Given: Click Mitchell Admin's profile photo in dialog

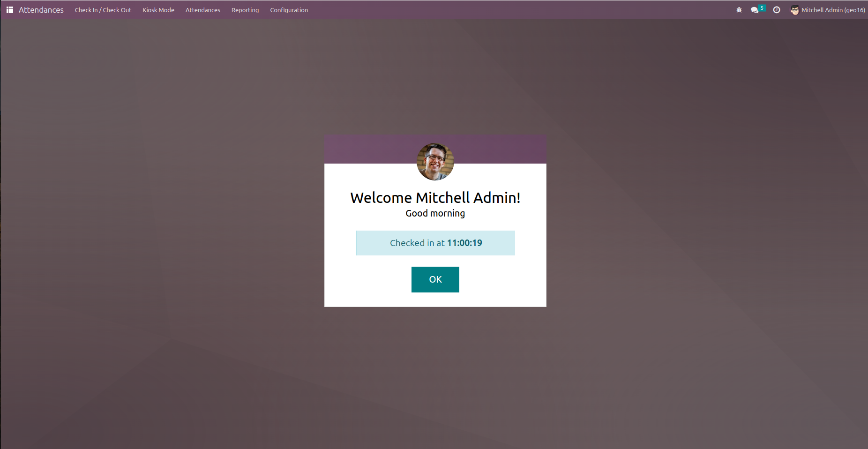Looking at the screenshot, I should (x=435, y=162).
